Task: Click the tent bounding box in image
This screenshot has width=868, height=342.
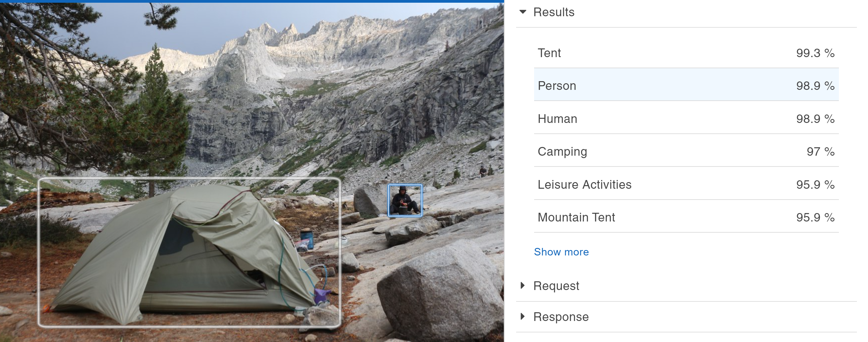Action: click(189, 252)
